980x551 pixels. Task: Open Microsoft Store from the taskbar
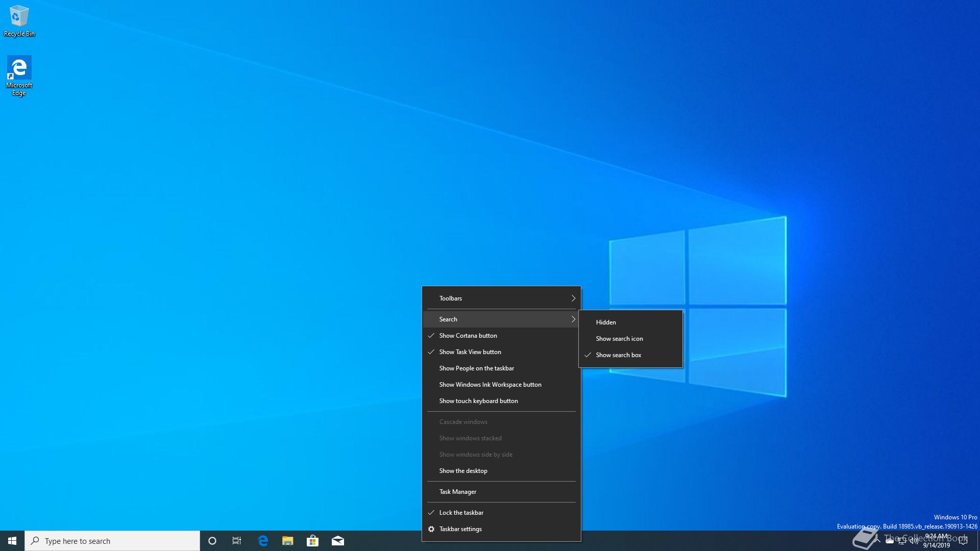coord(313,541)
